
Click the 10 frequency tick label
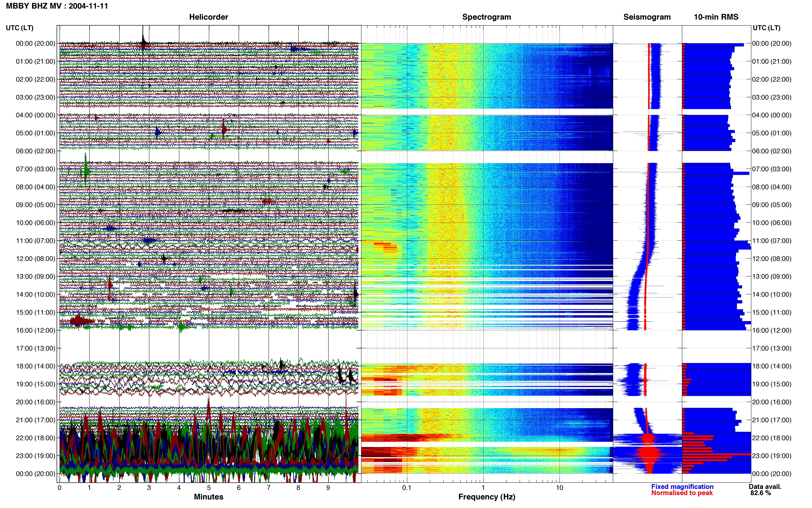pos(559,487)
